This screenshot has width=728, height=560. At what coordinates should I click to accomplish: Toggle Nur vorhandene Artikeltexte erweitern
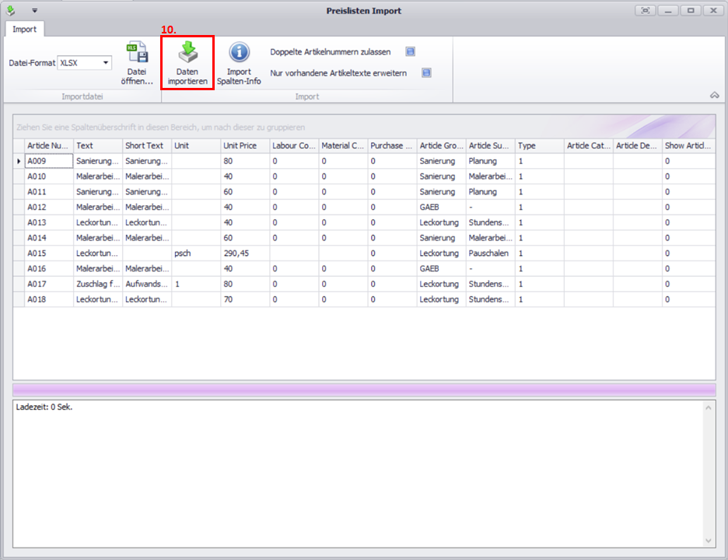click(x=426, y=73)
